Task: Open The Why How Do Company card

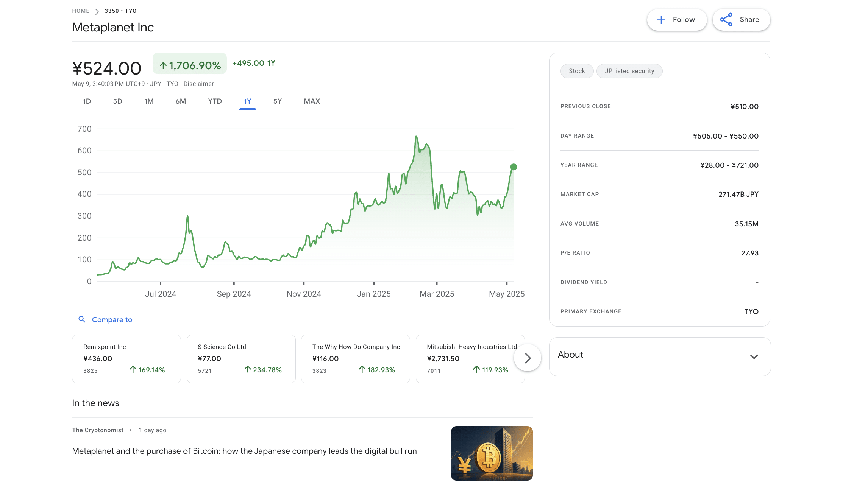Action: (x=355, y=359)
